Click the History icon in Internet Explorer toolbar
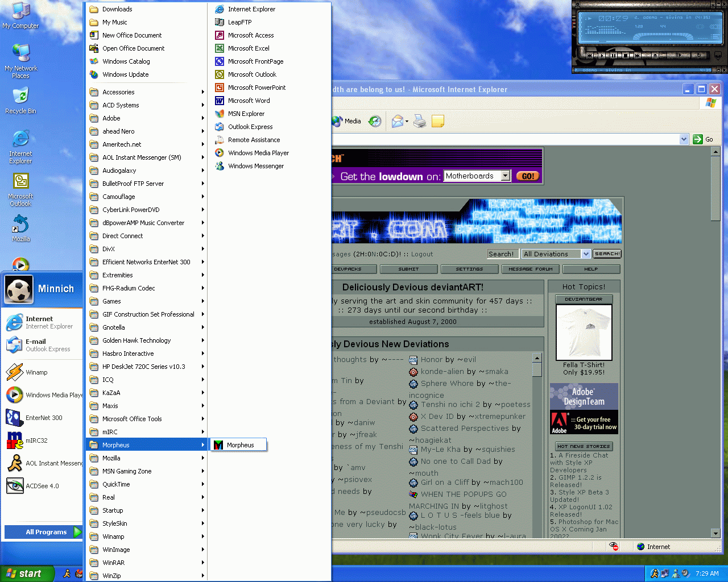 click(375, 121)
